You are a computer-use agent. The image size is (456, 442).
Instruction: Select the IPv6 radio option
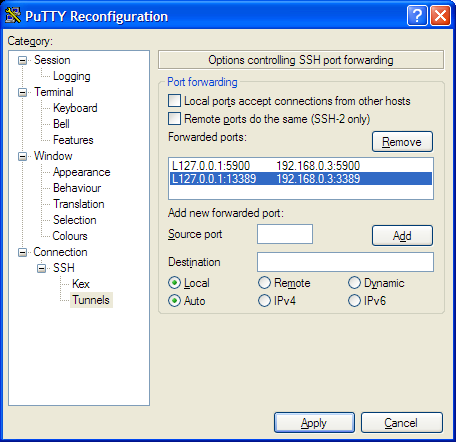pyautogui.click(x=354, y=301)
